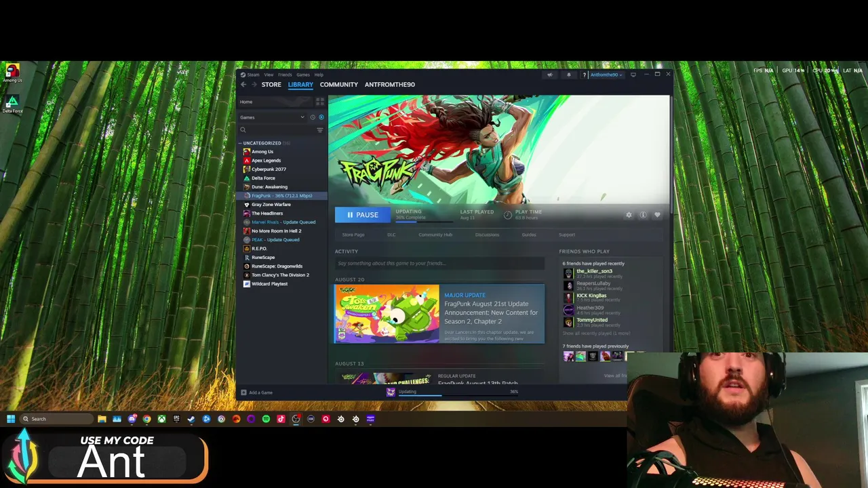The height and width of the screenshot is (488, 868).
Task: Open File Explorer from the taskbar
Action: 102,419
